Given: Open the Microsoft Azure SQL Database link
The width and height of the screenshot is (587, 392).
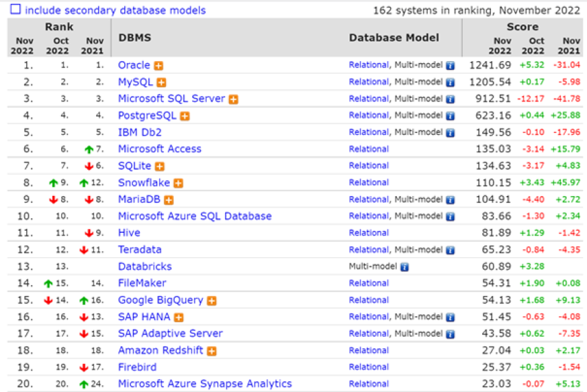Looking at the screenshot, I should pyautogui.click(x=195, y=216).
